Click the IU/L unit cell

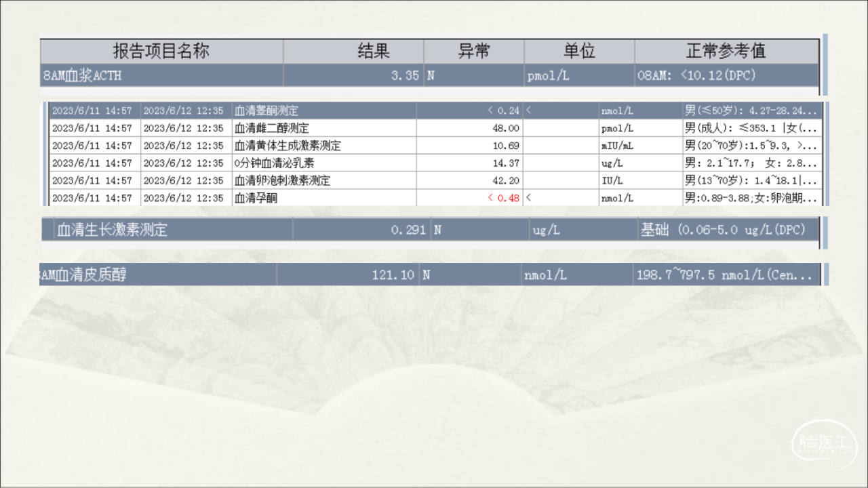pos(612,181)
